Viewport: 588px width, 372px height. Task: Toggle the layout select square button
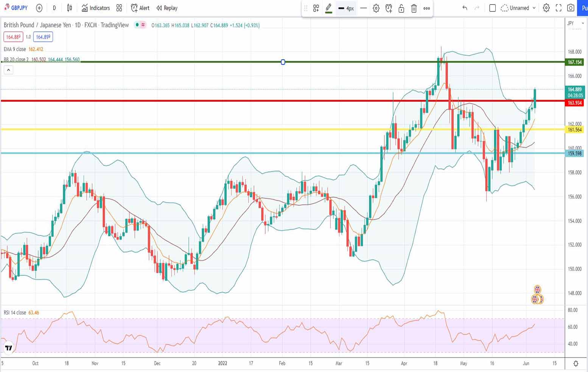(x=492, y=8)
